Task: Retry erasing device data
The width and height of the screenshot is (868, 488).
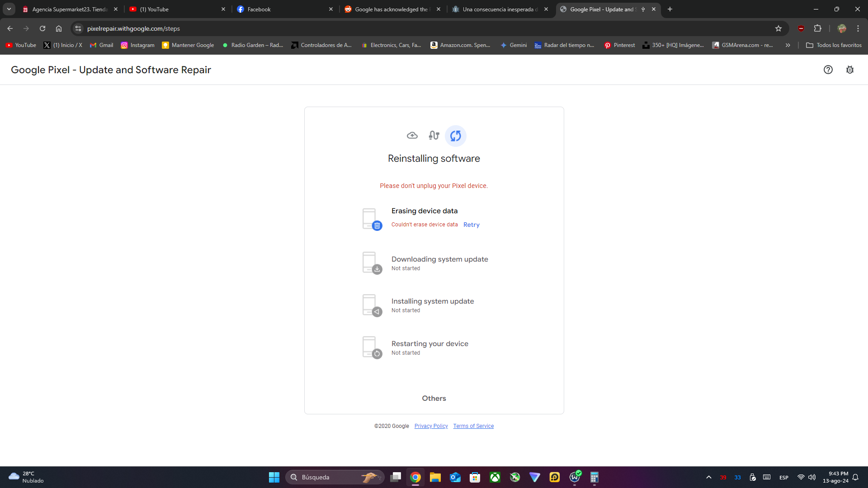Action: (471, 225)
